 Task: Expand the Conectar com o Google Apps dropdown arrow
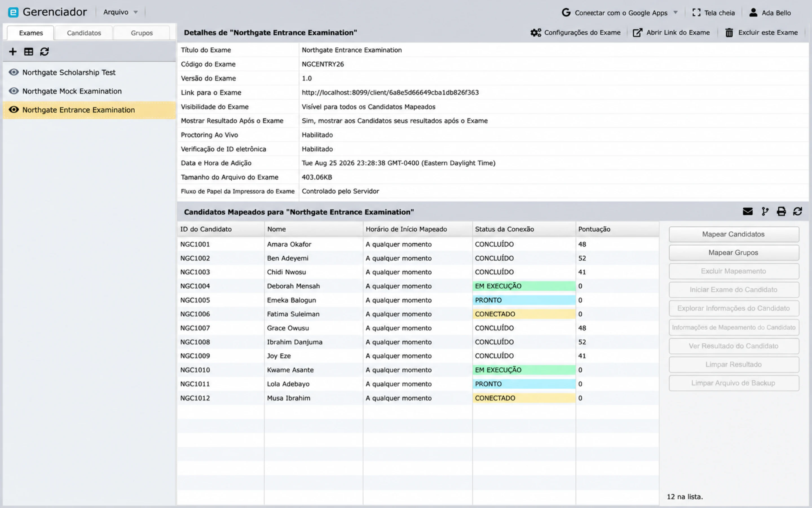tap(676, 12)
